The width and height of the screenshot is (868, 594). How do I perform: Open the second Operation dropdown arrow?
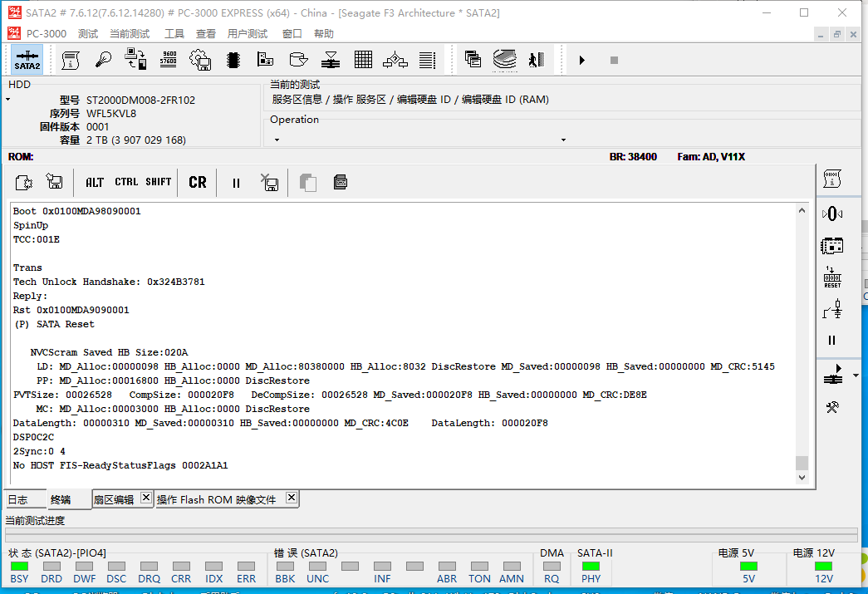(x=563, y=140)
